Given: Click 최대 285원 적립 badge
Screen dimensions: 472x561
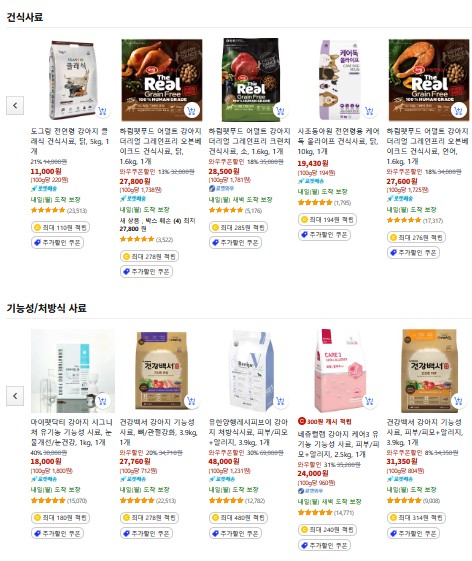Looking at the screenshot, I should (x=238, y=227).
